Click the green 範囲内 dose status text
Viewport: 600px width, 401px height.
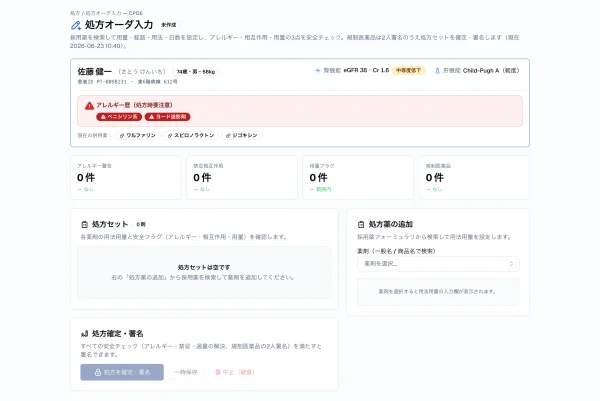click(324, 189)
